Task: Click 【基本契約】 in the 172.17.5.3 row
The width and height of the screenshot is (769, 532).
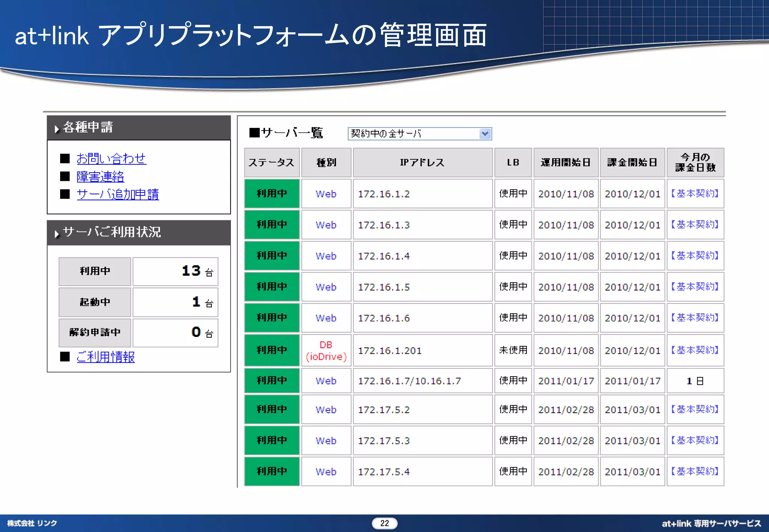Action: click(695, 440)
